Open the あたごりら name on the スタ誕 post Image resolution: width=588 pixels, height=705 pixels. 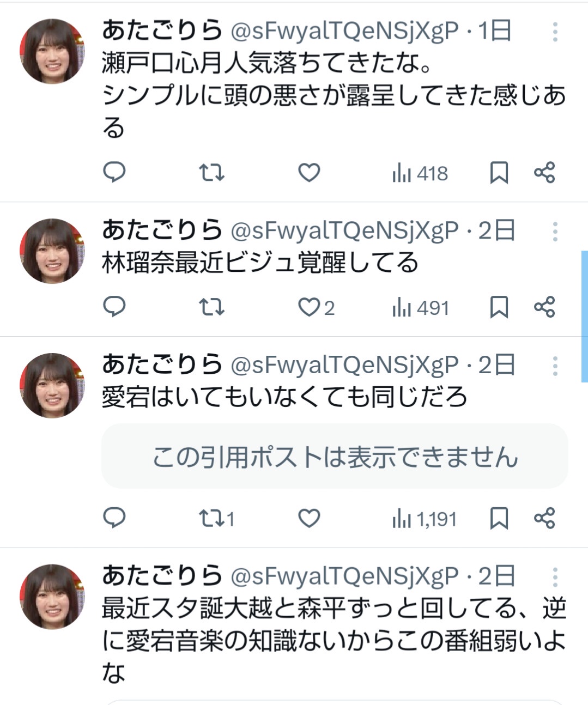[x=162, y=576]
